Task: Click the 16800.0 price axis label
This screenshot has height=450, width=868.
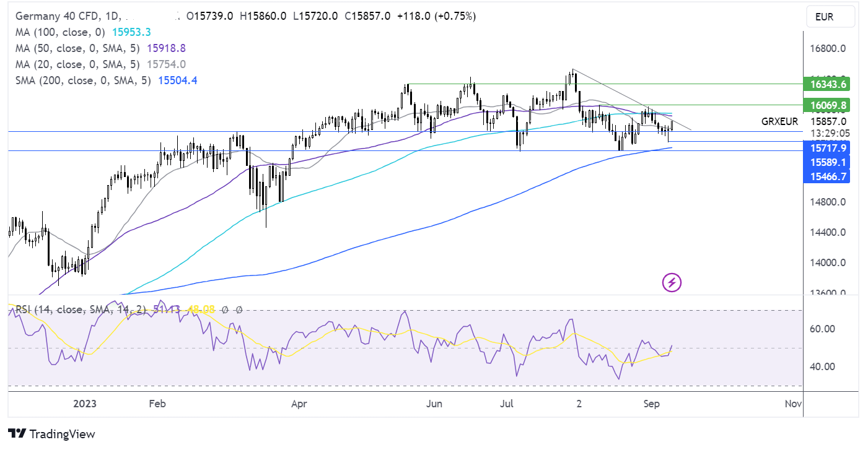Action: [828, 48]
